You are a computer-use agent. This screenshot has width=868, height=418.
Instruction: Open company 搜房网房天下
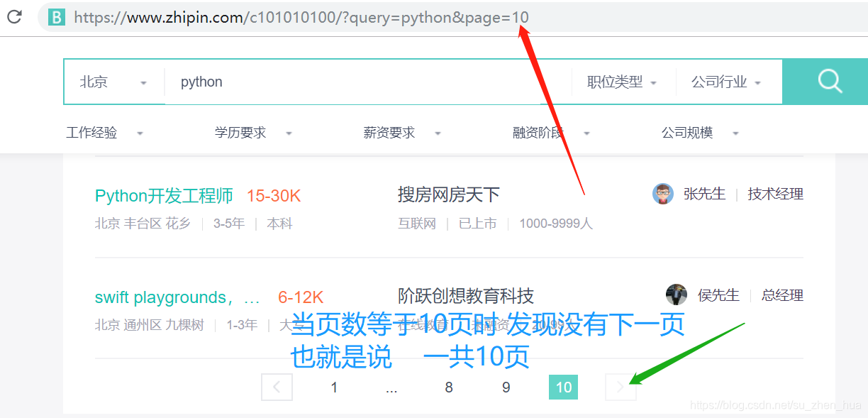coord(449,194)
